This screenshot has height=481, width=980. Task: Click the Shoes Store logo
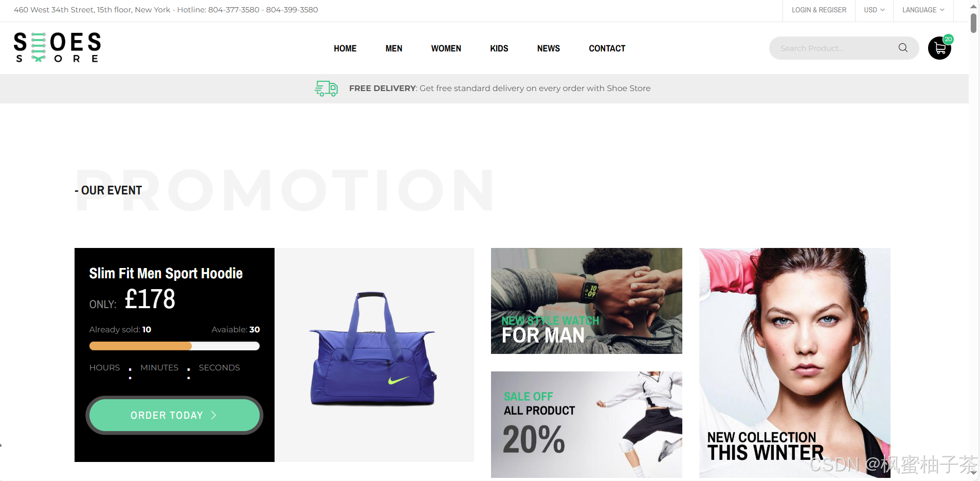click(x=57, y=47)
